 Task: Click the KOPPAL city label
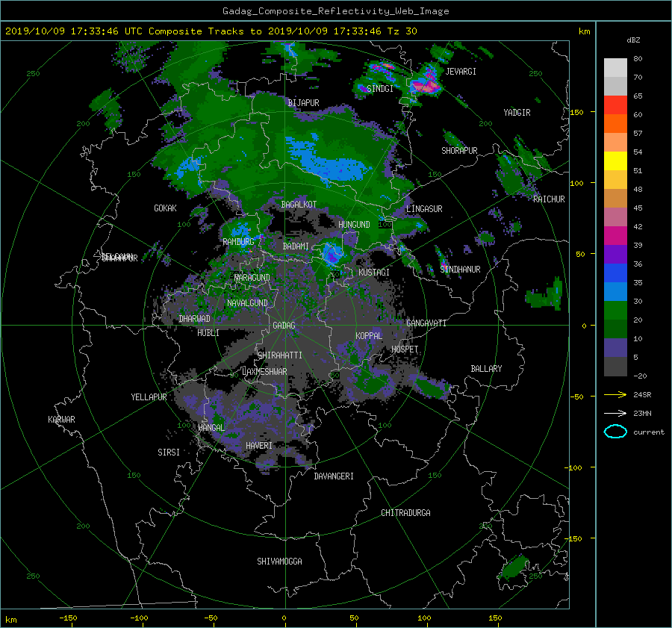(369, 336)
